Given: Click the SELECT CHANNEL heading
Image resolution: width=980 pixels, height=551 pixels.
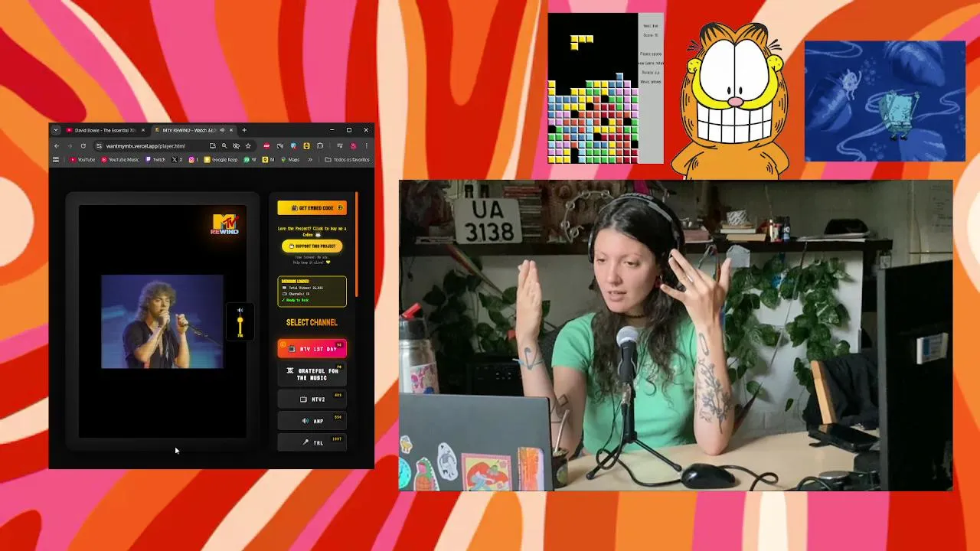Looking at the screenshot, I should pos(312,322).
